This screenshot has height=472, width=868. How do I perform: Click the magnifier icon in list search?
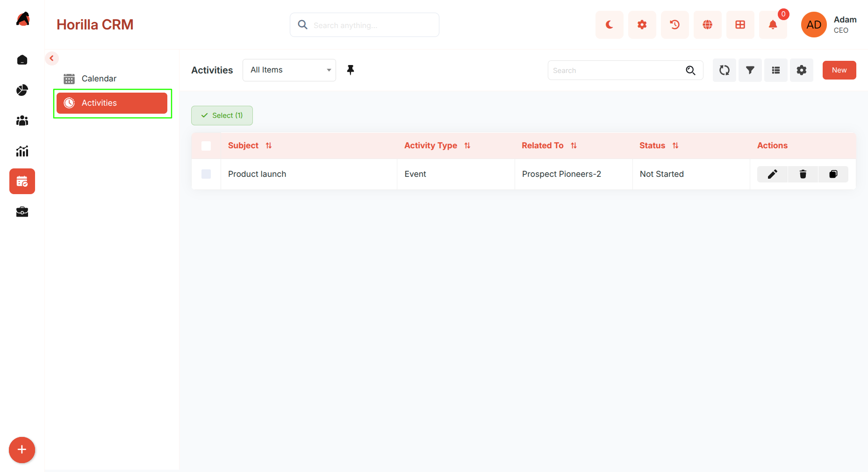[x=690, y=70]
